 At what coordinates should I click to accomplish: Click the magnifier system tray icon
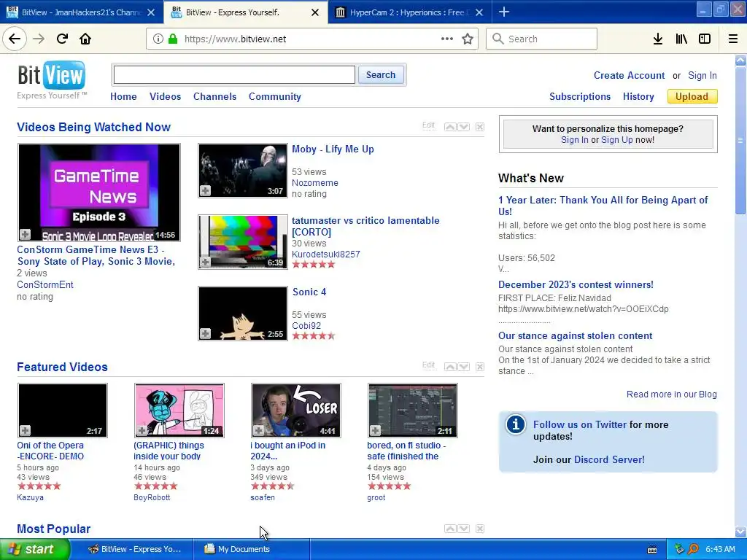(x=693, y=549)
